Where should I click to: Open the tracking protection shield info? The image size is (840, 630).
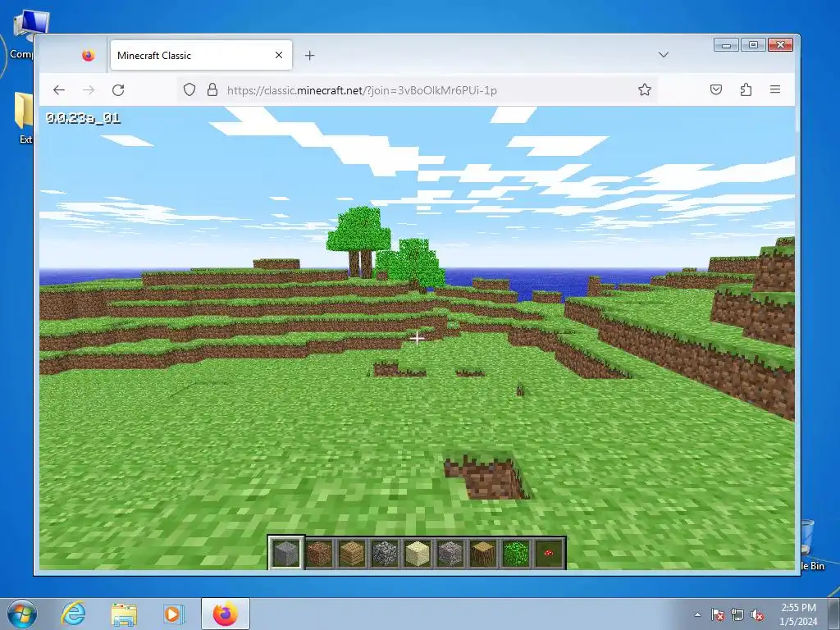189,89
